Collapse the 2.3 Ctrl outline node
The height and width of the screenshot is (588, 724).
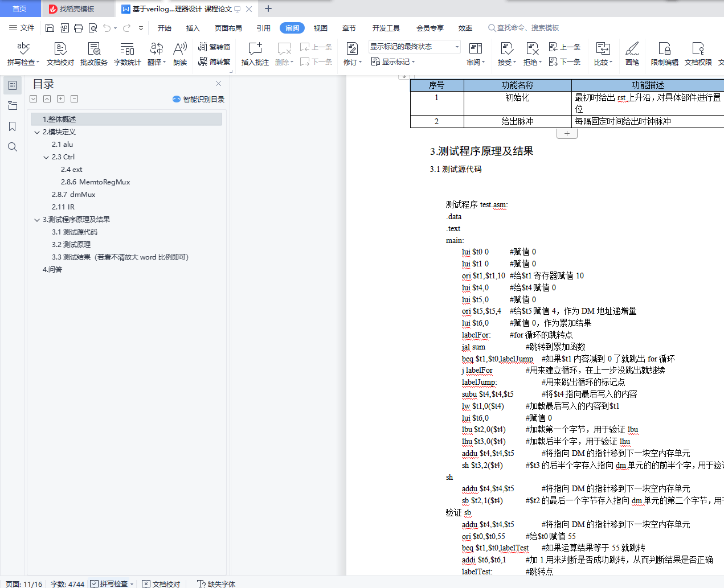46,157
